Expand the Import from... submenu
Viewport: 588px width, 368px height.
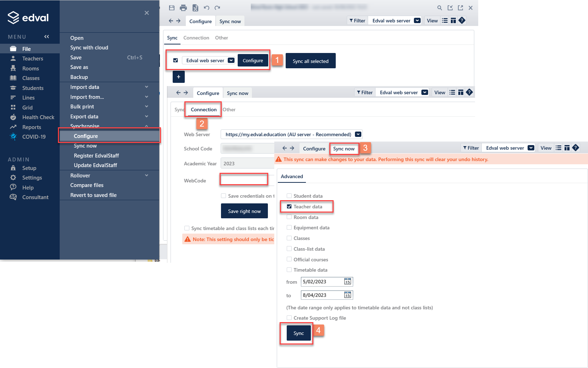(146, 97)
